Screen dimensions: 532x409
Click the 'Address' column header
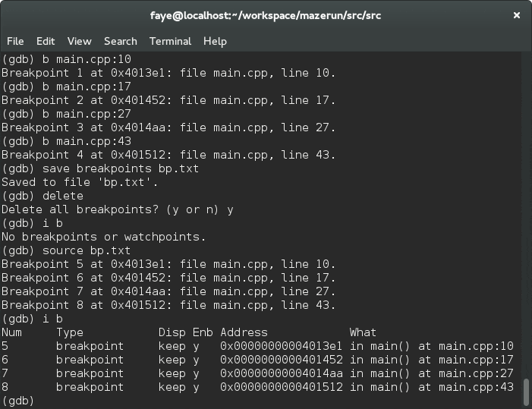tap(244, 332)
